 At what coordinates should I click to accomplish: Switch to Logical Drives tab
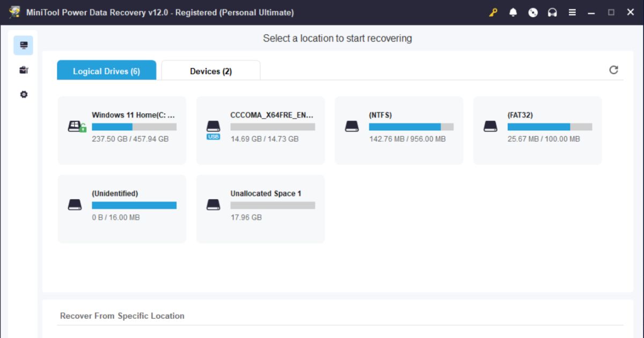(107, 70)
